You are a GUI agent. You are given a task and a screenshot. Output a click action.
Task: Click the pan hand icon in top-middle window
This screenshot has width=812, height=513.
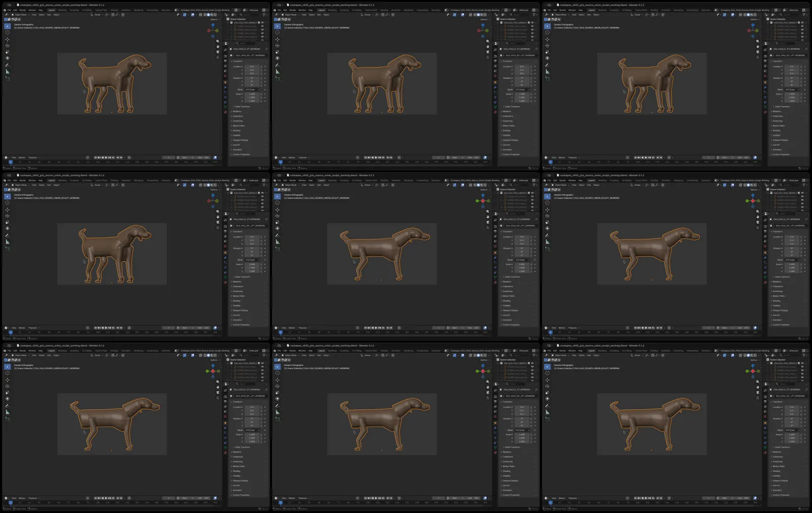point(488,47)
